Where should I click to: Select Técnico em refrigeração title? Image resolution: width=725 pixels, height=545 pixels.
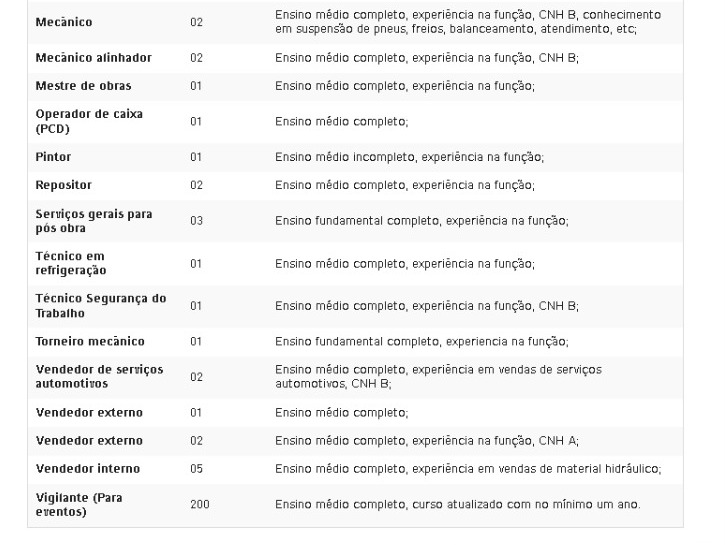pyautogui.click(x=71, y=263)
